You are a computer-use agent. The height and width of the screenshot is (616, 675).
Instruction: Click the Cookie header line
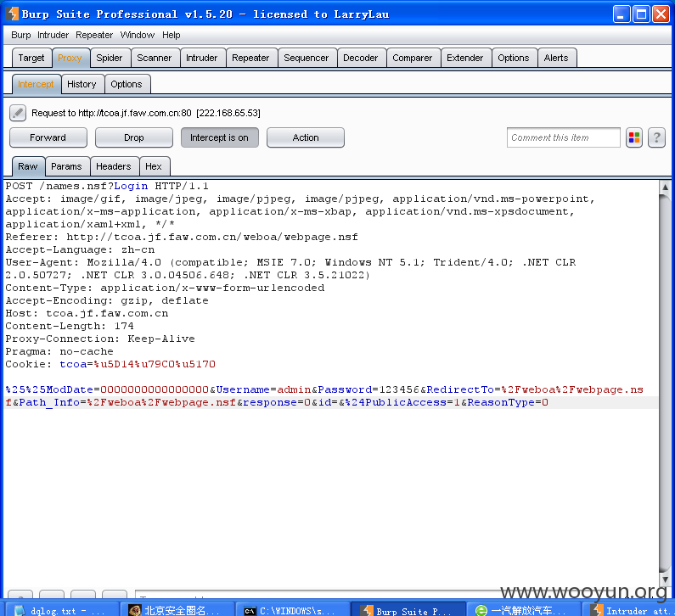point(110,364)
